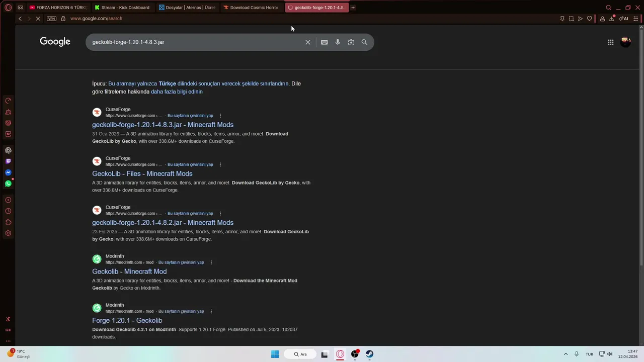
Task: Translate page for 4.8.3.jar result
Action: 190,116
